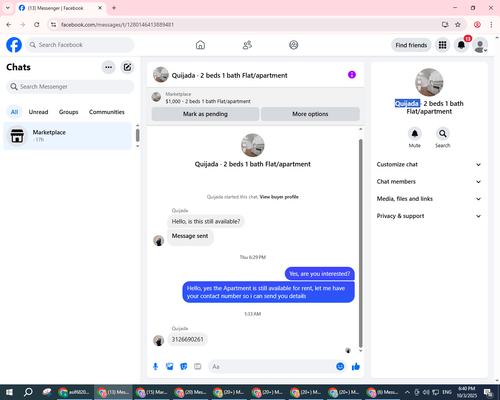Open the taskbar volume icon
This screenshot has width=500, height=400.
pos(426,392)
